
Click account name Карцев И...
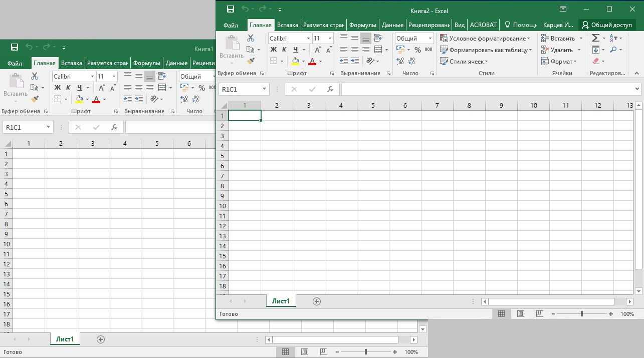click(558, 25)
